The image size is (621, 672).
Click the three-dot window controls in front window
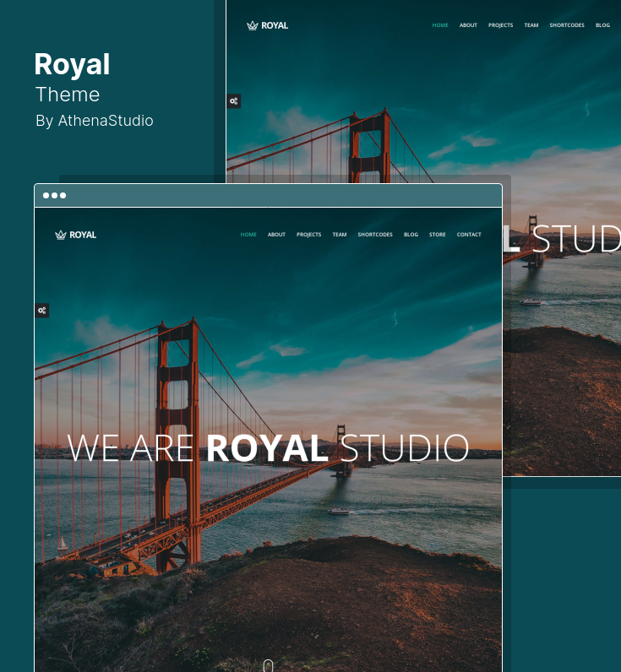[54, 195]
